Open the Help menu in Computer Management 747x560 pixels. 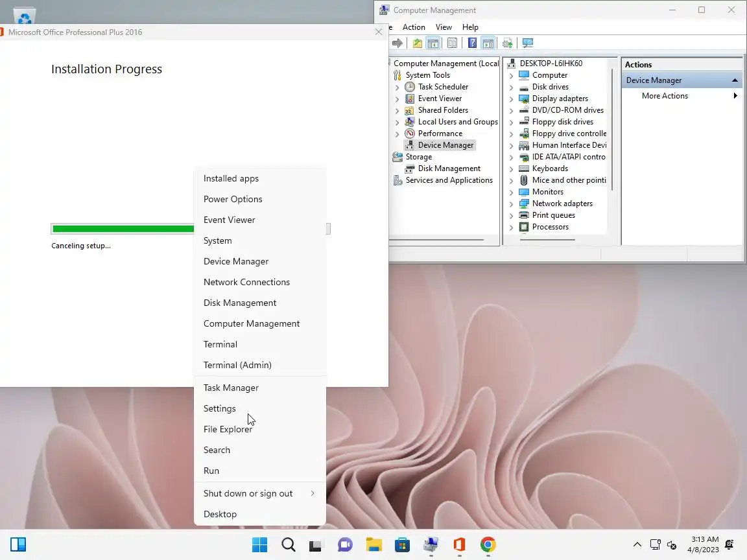click(470, 27)
